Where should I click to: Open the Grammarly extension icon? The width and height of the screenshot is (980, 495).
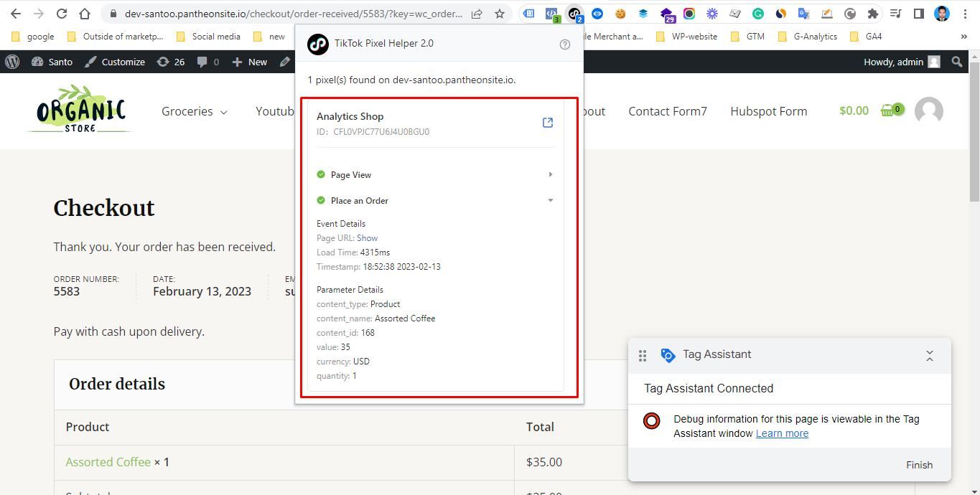(758, 14)
